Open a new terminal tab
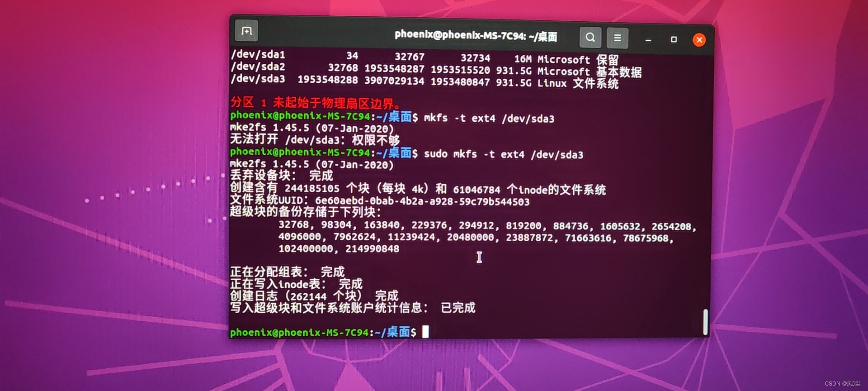The width and height of the screenshot is (868, 391). pos(246,31)
